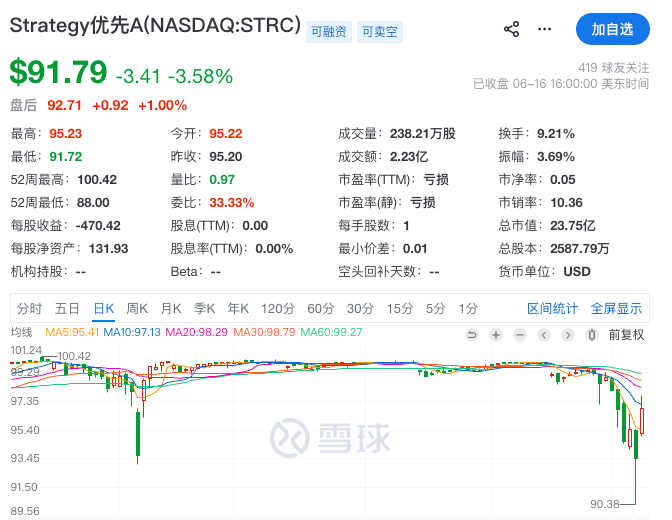Move chart left with left chevron icon
Screen dimensions: 672x520
point(544,334)
